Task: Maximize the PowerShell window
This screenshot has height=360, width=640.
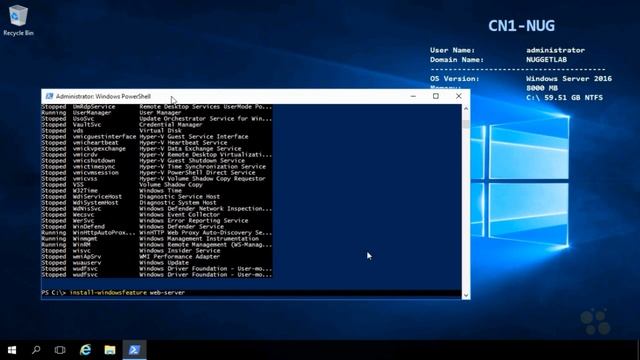Action: pos(436,96)
